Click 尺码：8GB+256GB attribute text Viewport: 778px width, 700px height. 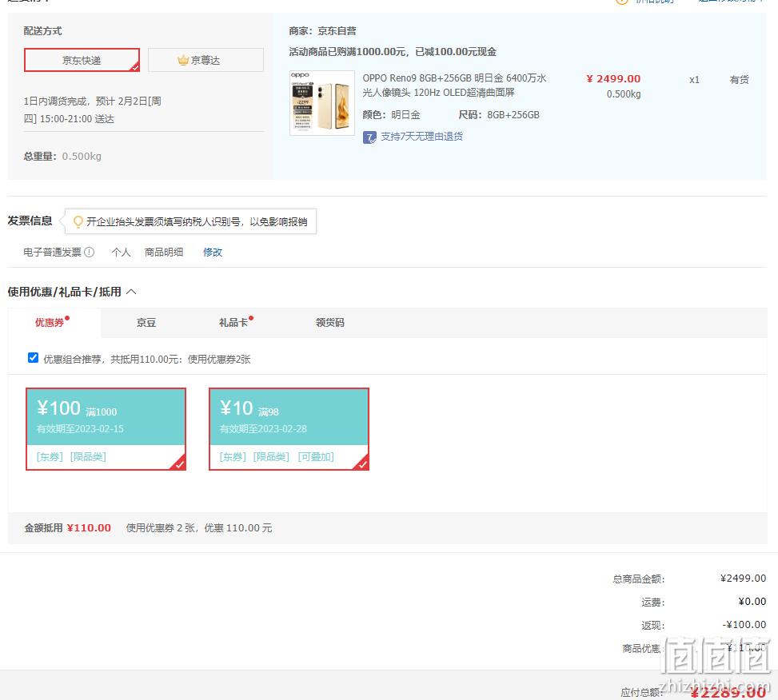tap(499, 115)
